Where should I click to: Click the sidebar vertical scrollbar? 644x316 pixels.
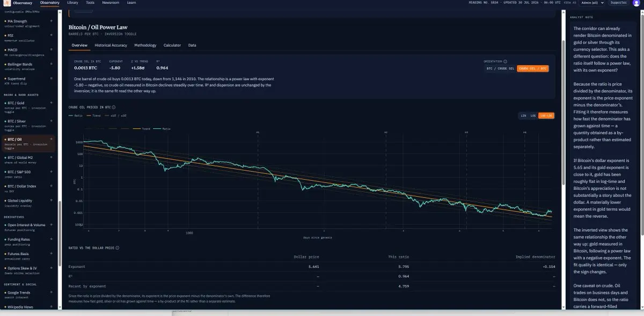(x=58, y=161)
